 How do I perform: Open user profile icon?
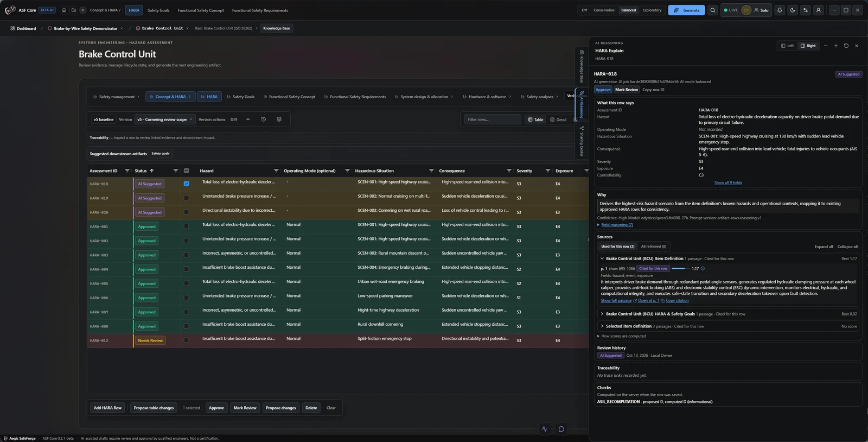(x=819, y=10)
